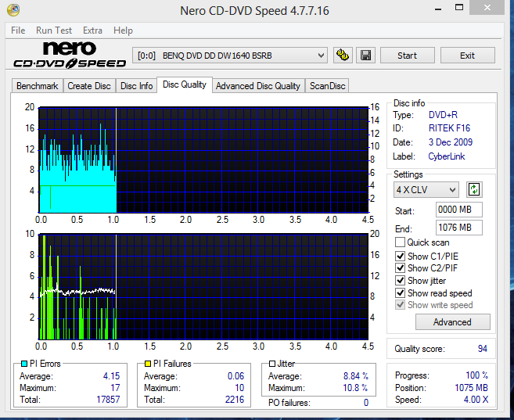Open the BENQ DVD drive dropdown
The width and height of the screenshot is (514, 420).
(230, 56)
